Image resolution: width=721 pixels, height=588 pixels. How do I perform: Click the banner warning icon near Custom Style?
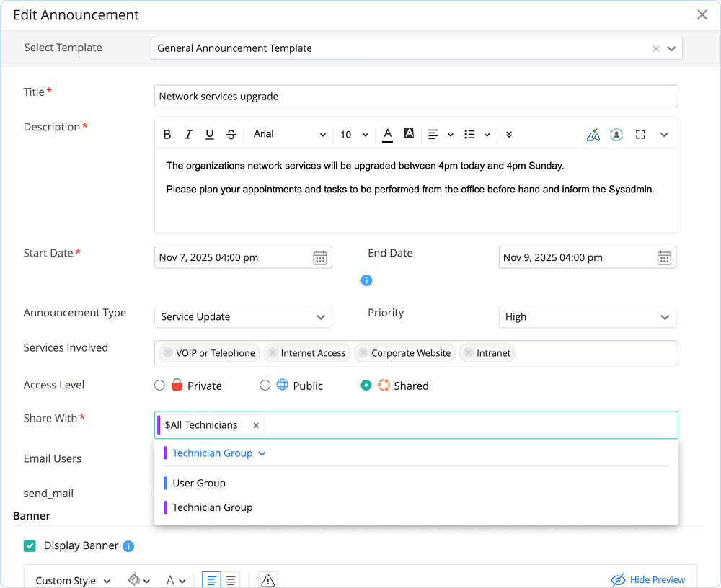[x=267, y=579]
